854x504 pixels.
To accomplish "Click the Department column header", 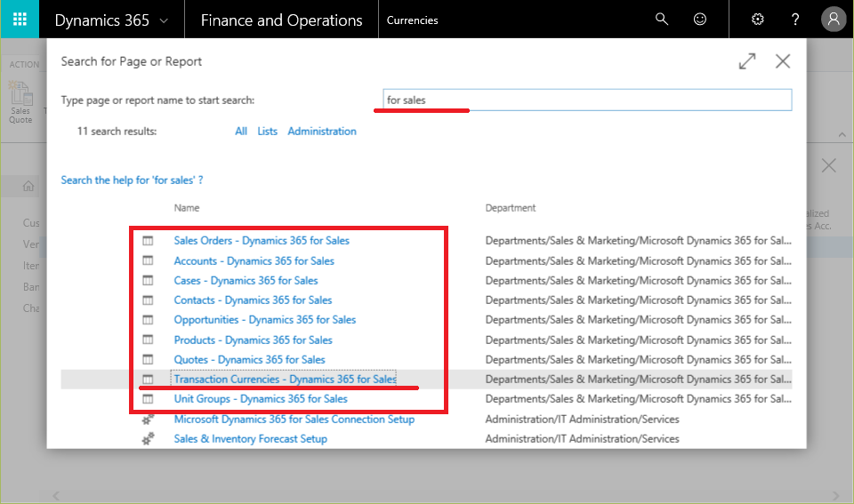I will pyautogui.click(x=511, y=208).
